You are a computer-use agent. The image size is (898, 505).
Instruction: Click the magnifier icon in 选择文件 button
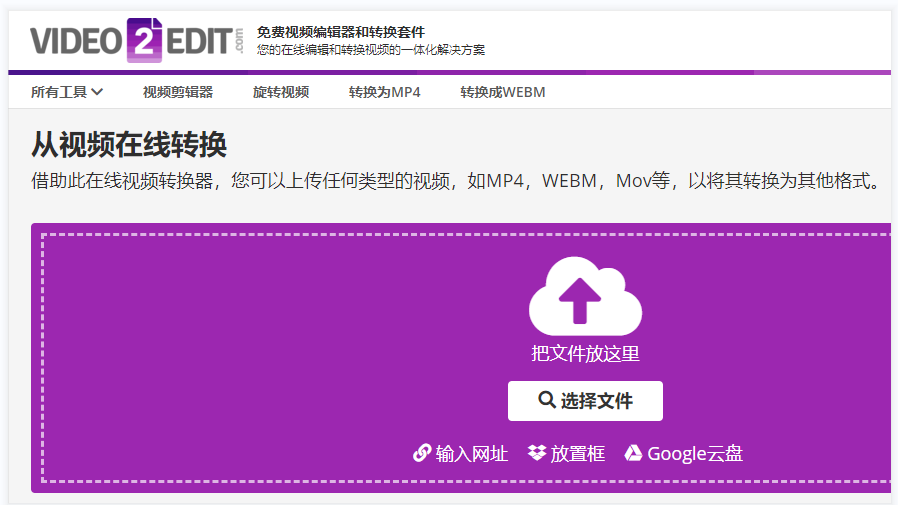point(547,400)
